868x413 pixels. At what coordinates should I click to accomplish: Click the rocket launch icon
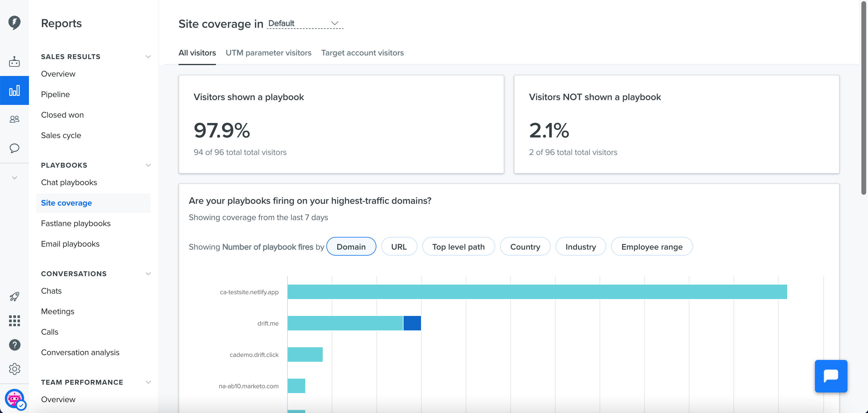pos(14,296)
